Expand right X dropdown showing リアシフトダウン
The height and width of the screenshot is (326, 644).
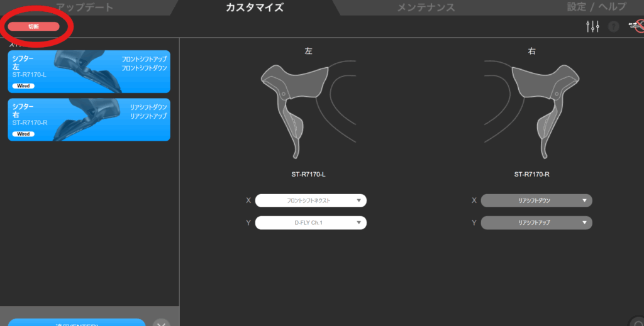point(536,200)
